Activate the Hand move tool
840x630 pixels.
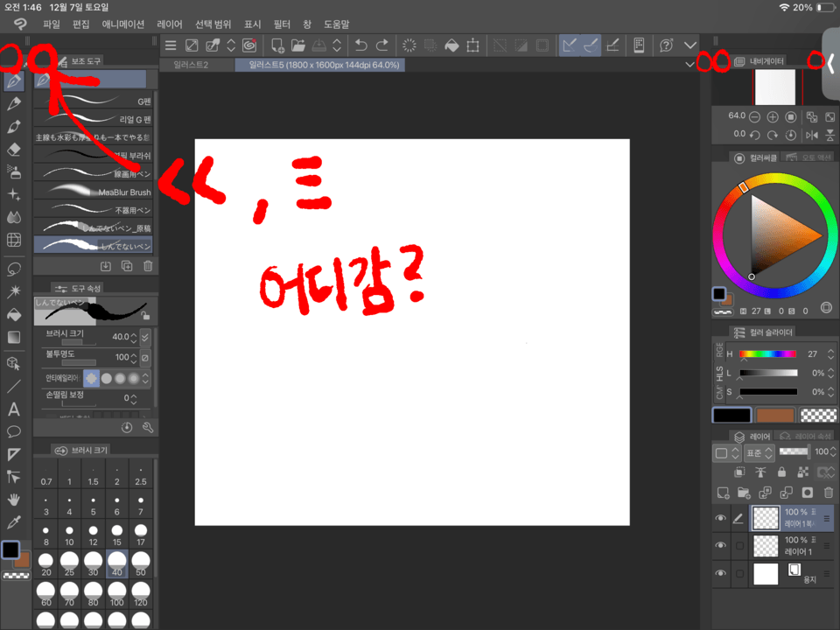coord(14,500)
